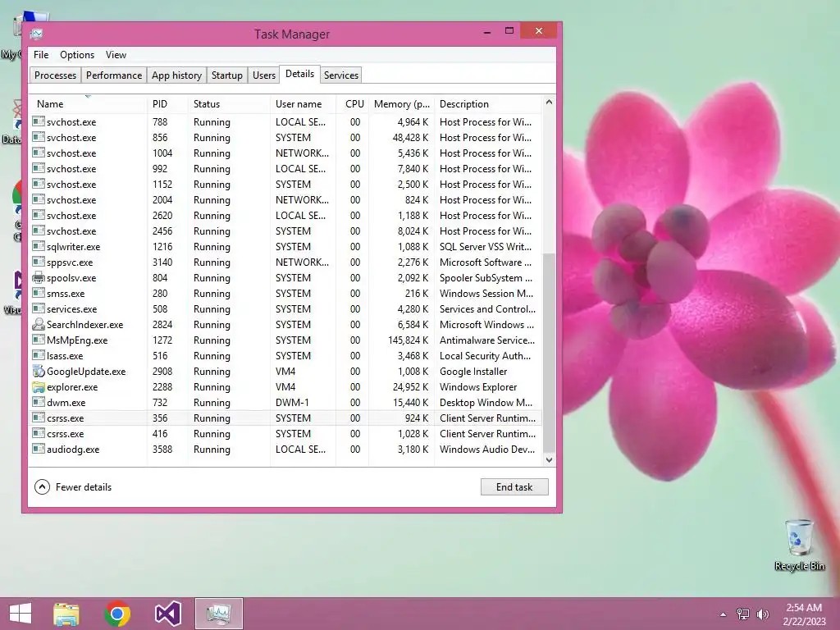Screen dimensions: 840x630
Task: Switch to the App history tab
Action: point(177,75)
